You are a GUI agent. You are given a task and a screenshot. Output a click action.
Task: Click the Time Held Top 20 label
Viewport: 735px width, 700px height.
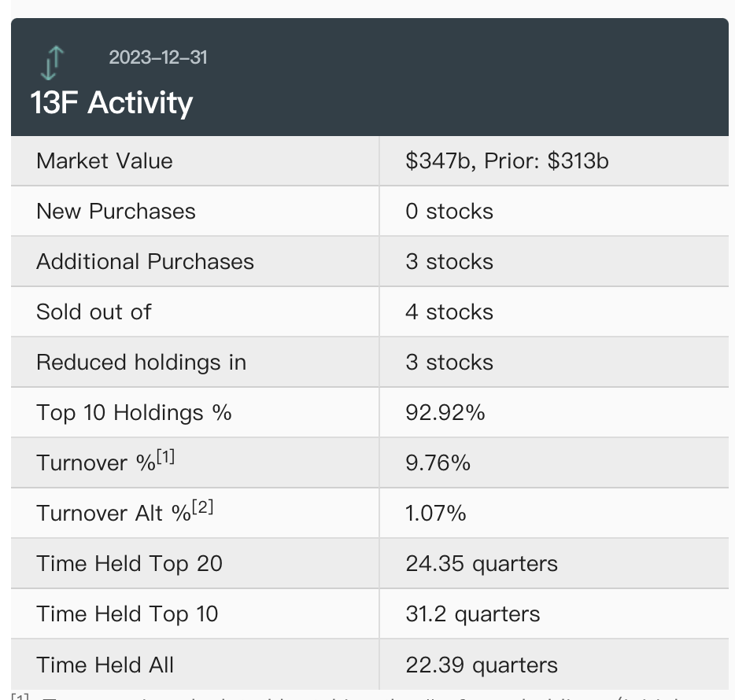[x=129, y=564]
